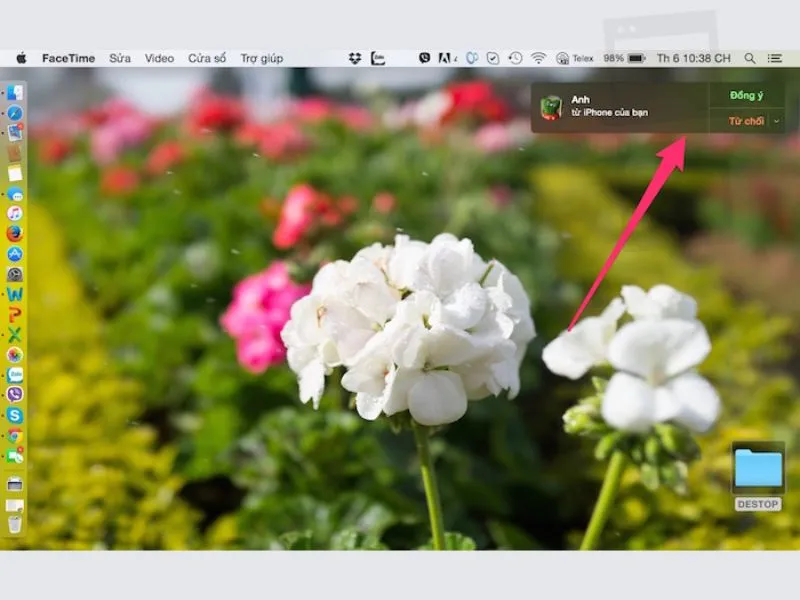Viewport: 800px width, 600px height.
Task: Open the Sửa menu
Action: [120, 58]
